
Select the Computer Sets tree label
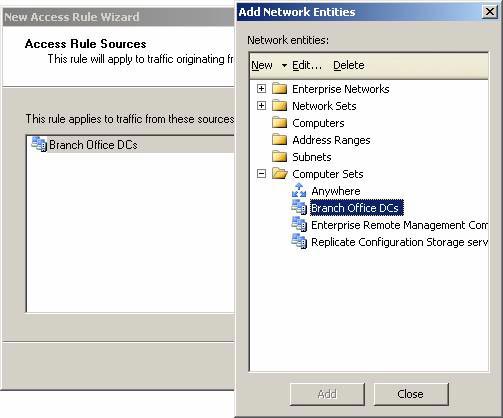(328, 174)
